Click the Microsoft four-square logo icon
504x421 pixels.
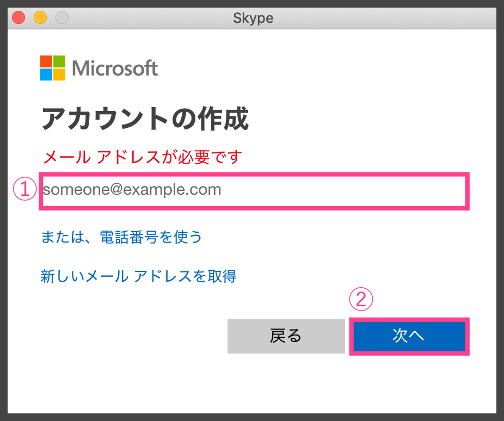[x=53, y=68]
